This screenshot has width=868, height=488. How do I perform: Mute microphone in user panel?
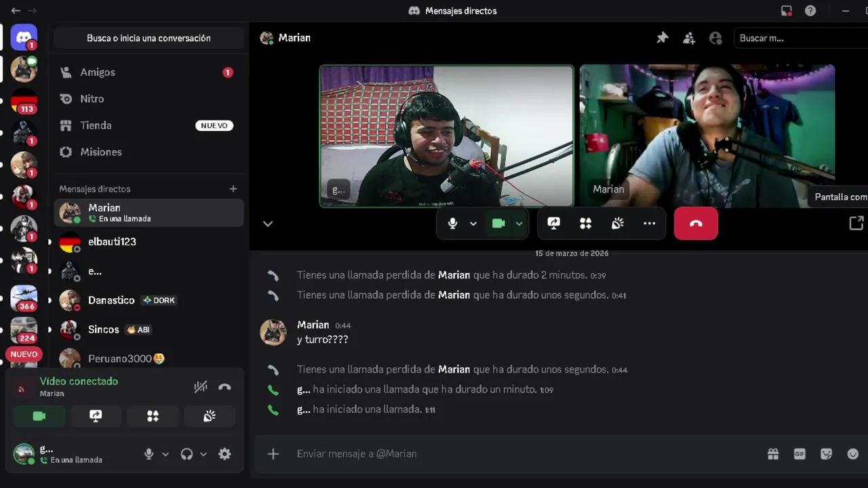149,454
